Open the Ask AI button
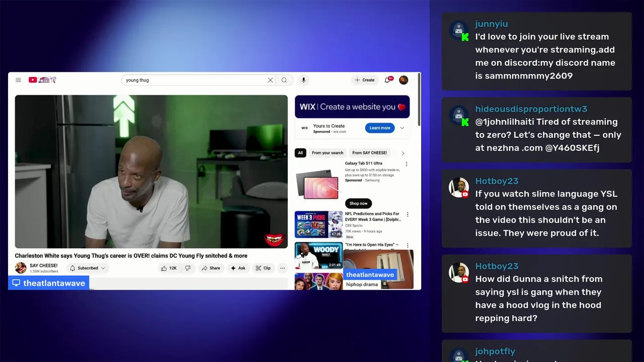 coord(238,268)
